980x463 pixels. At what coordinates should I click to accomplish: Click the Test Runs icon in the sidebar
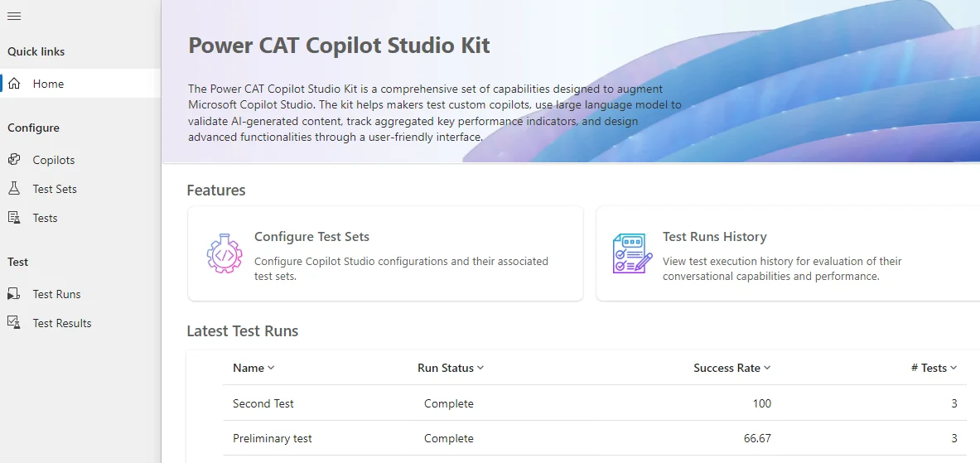[14, 294]
